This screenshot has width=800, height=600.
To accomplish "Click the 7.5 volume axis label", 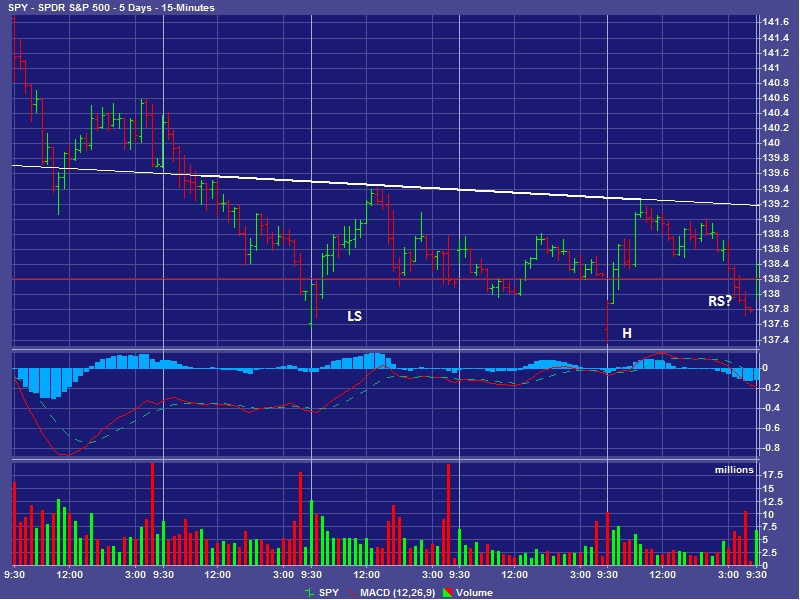I will [x=770, y=527].
